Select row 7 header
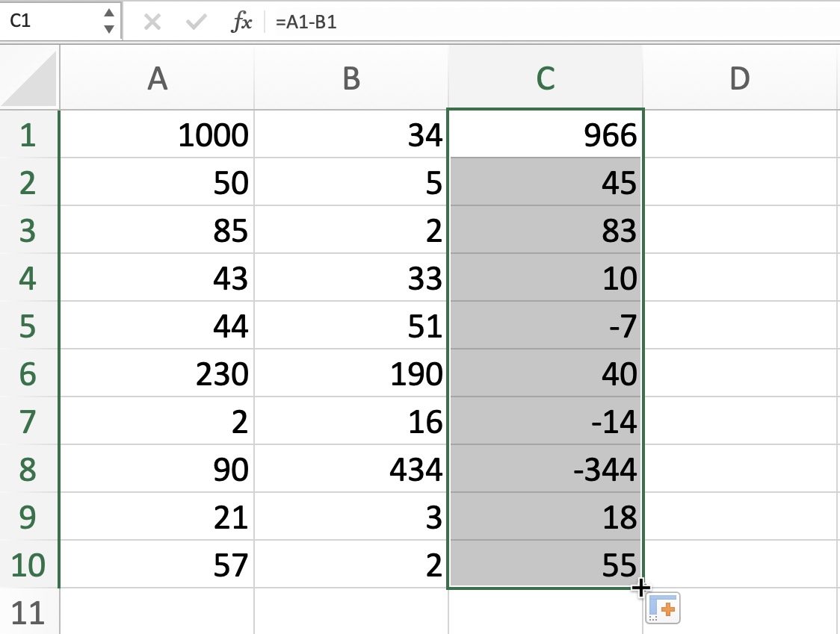 tap(29, 420)
